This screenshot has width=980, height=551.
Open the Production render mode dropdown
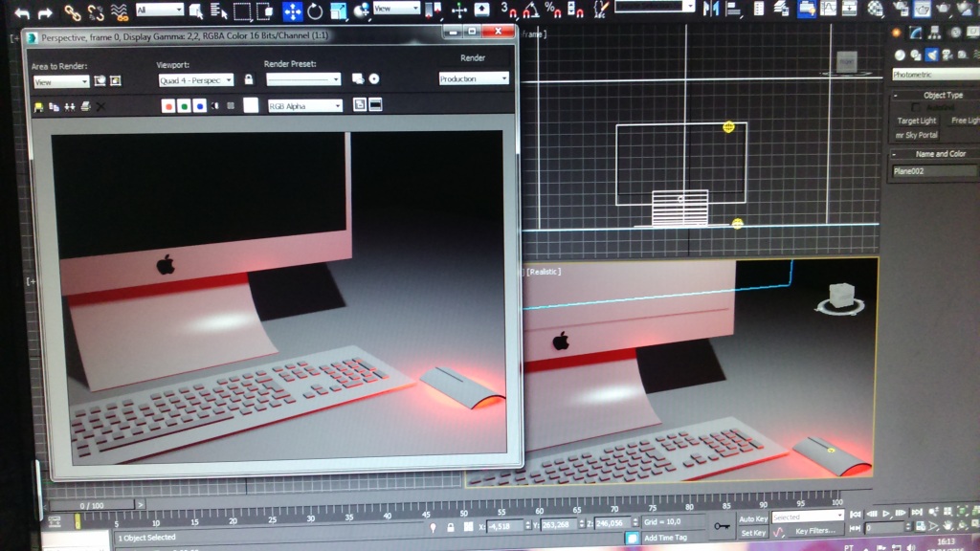click(473, 79)
